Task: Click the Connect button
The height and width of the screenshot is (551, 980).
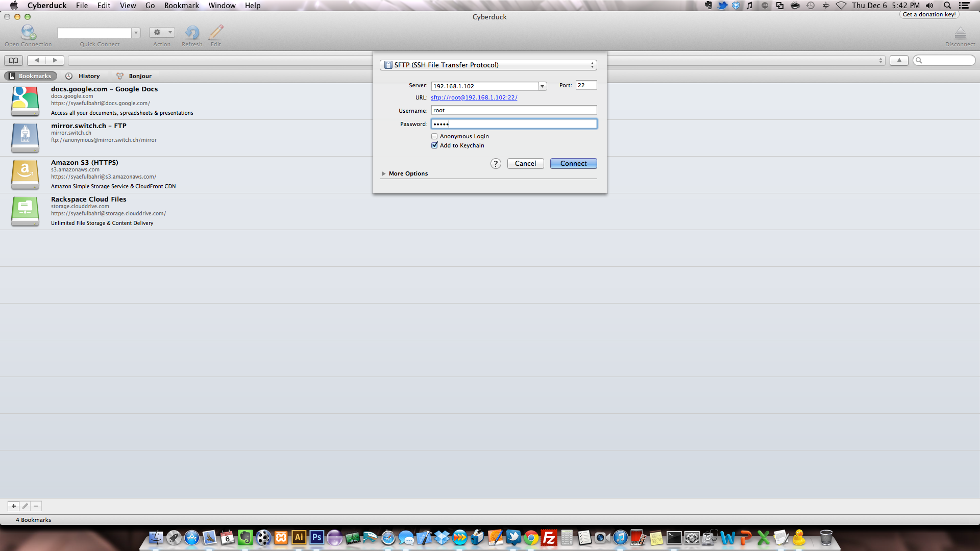Action: coord(573,163)
